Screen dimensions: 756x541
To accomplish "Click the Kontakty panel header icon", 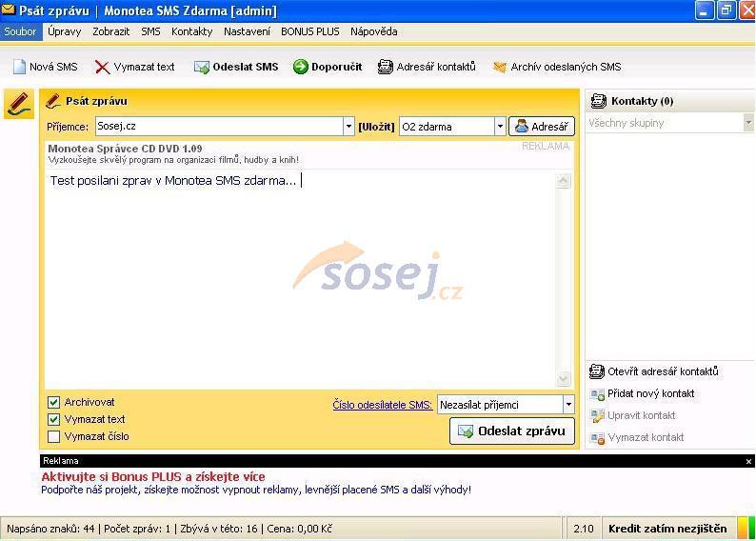I will 598,101.
